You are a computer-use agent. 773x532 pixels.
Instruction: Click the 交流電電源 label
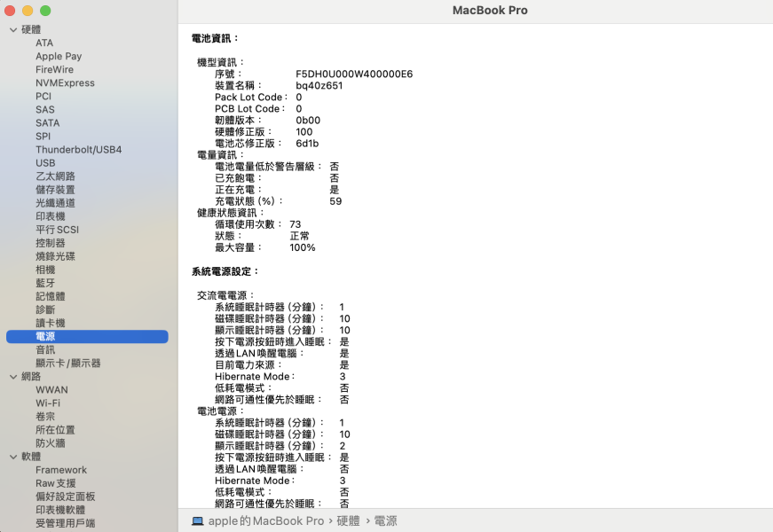pos(225,295)
